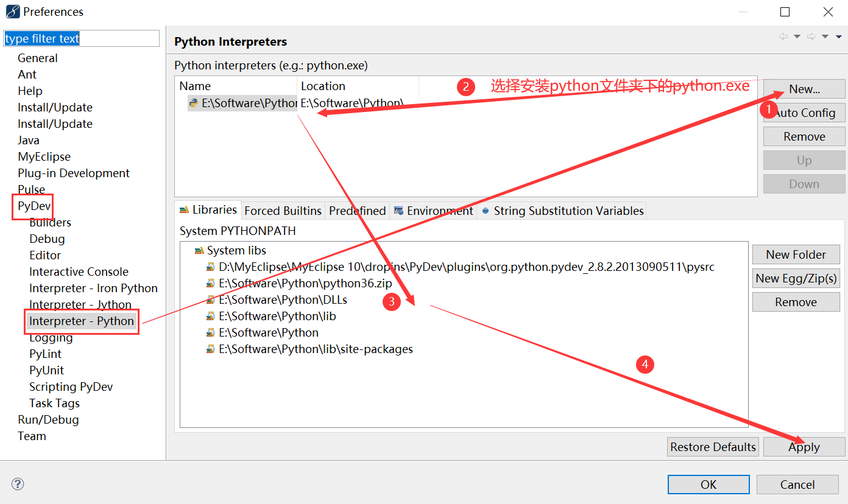
Task: Open the preferences view menu triangle
Action: 839,37
